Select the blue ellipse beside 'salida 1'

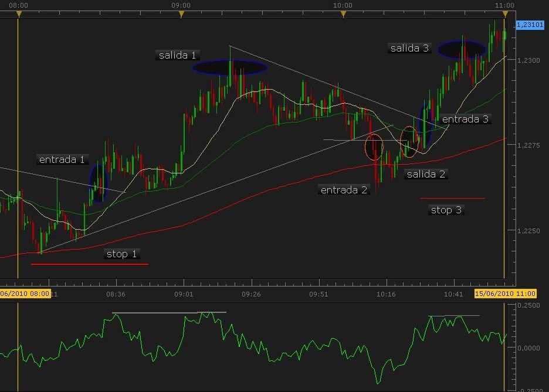(x=230, y=67)
